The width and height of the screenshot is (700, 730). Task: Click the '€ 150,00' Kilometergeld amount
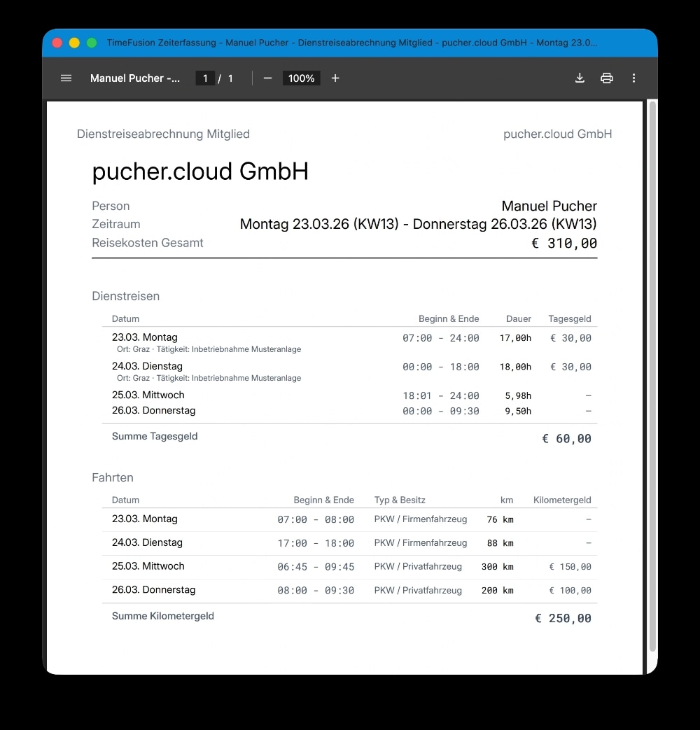click(x=570, y=567)
